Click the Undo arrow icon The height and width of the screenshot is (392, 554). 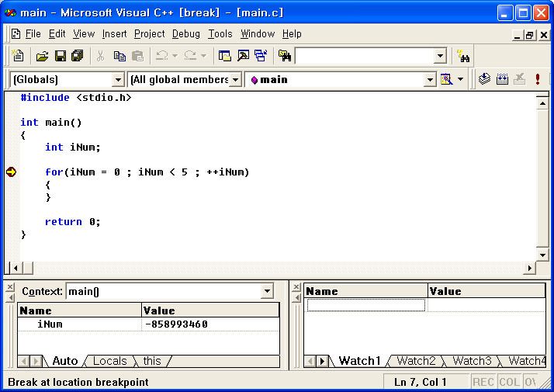[x=162, y=55]
